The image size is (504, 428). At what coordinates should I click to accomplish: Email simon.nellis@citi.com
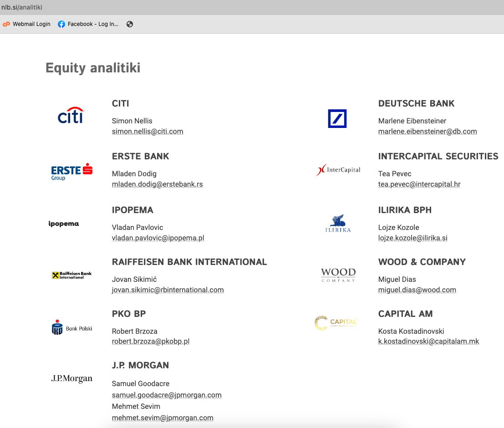(148, 132)
